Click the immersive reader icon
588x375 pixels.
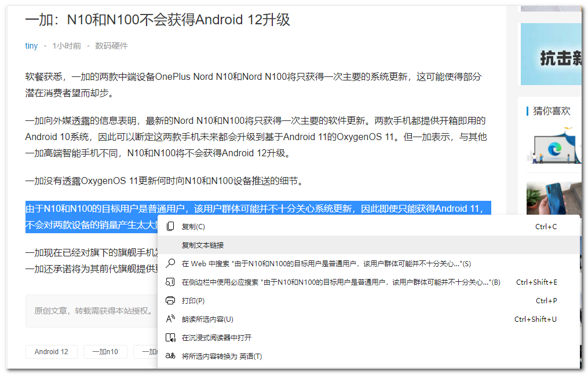click(170, 337)
